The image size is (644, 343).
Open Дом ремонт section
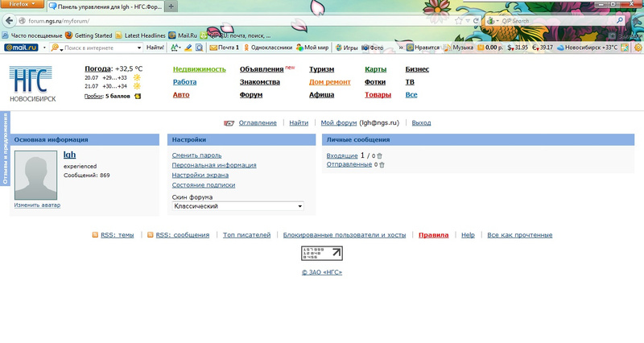pos(330,82)
